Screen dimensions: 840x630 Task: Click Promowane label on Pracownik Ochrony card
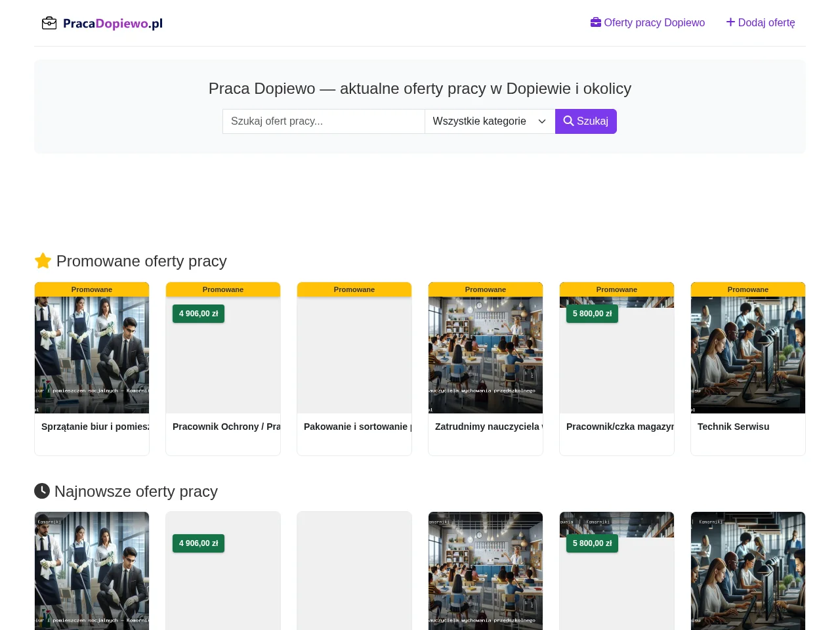(223, 289)
